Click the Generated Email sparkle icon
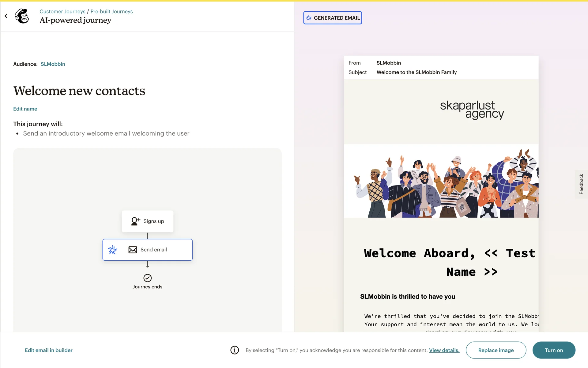The image size is (588, 368). click(x=309, y=18)
